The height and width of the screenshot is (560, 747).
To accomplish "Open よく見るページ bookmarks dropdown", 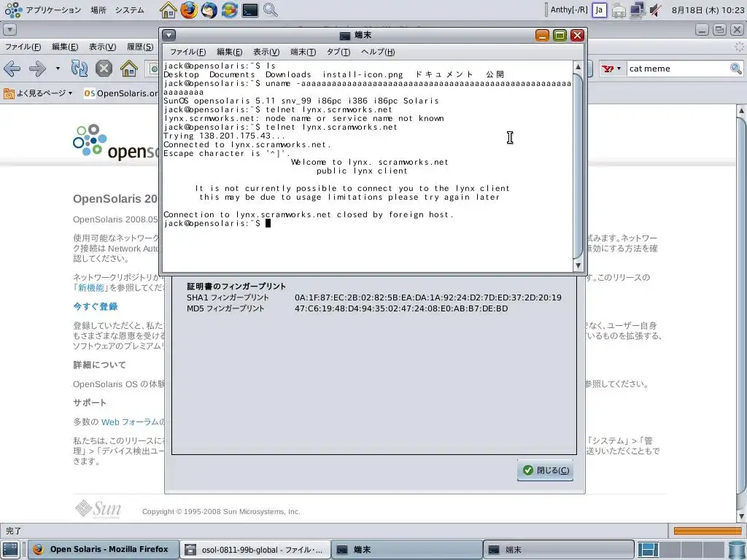I will click(x=38, y=93).
